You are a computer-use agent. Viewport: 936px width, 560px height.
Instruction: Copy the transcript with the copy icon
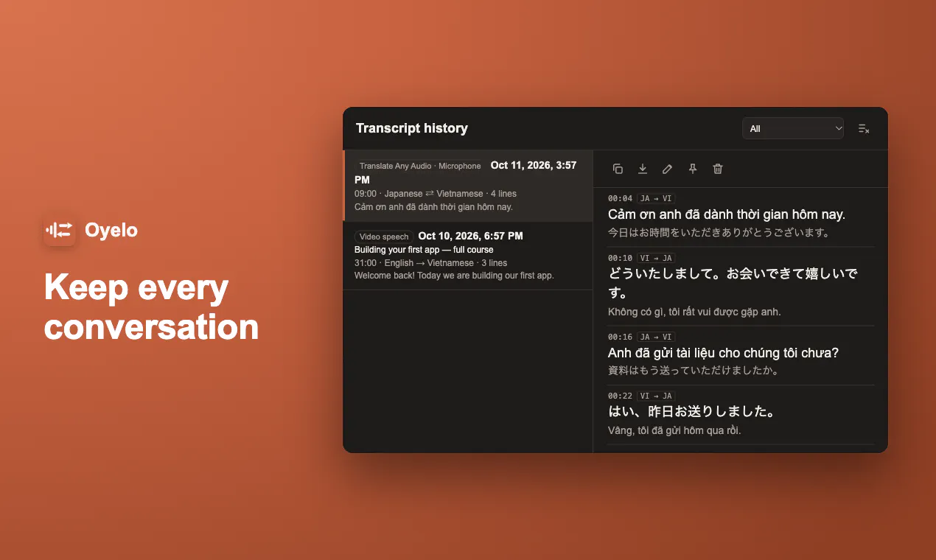pos(618,169)
